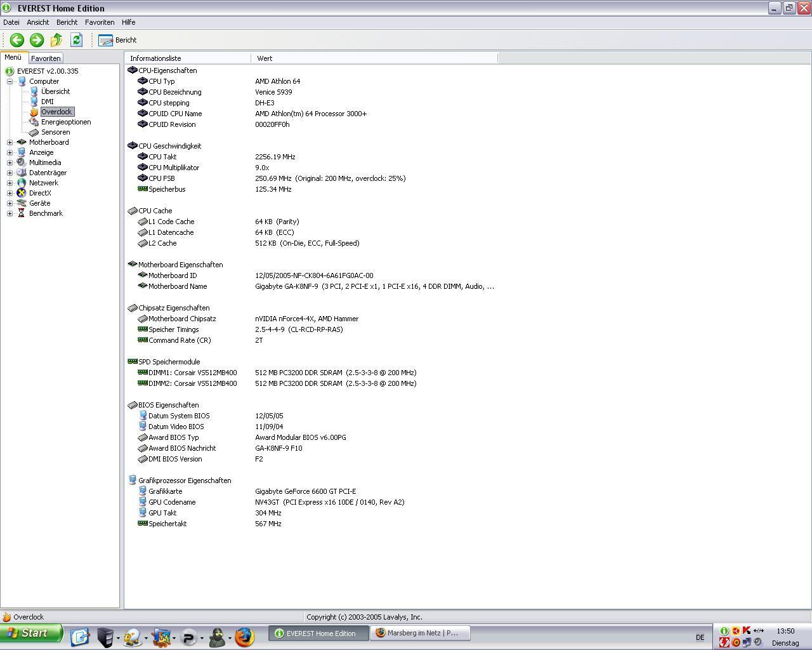Switch to the Favoriten tab in sidebar
The width and height of the screenshot is (812, 650).
46,58
